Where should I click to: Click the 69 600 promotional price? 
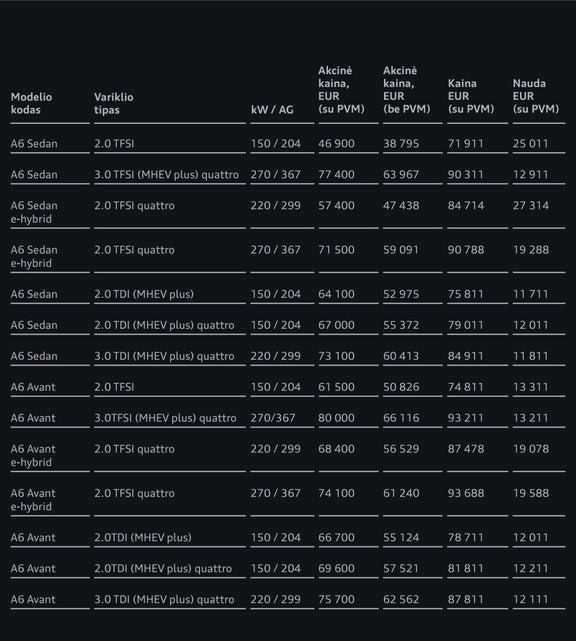click(x=336, y=568)
